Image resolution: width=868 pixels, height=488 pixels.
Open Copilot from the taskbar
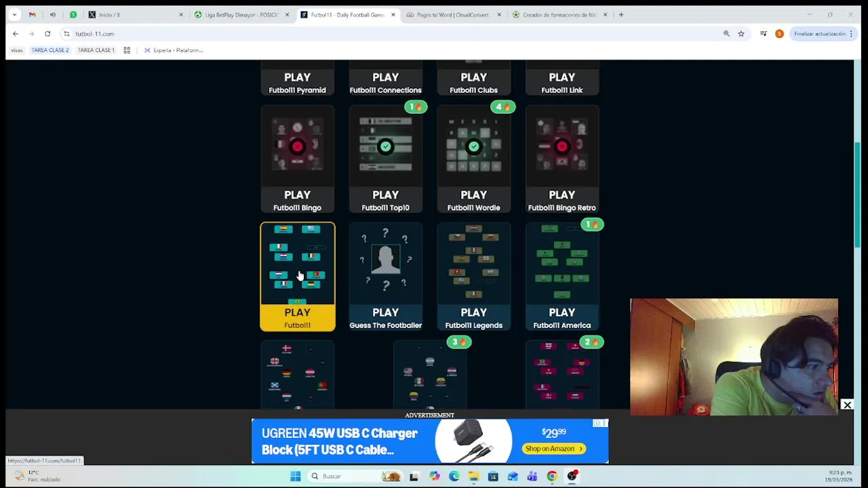(x=434, y=476)
